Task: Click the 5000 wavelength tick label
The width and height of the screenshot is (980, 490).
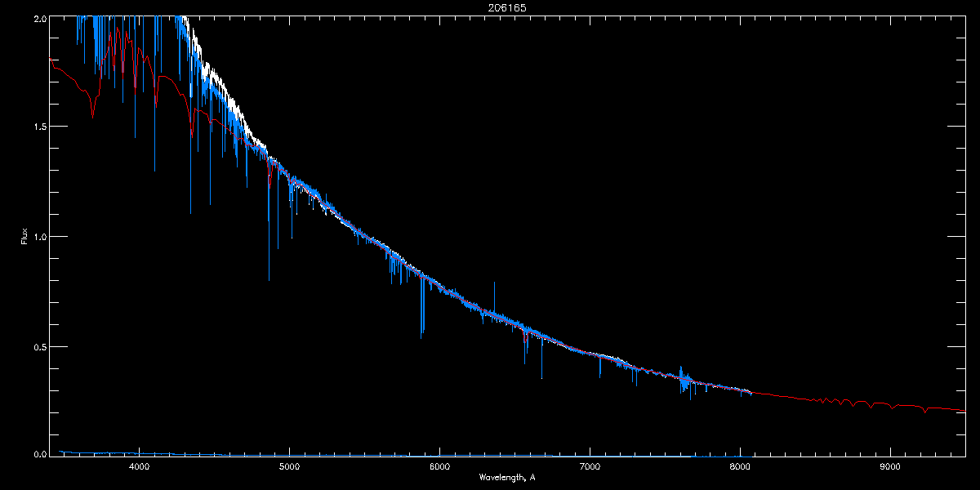Action: (x=289, y=468)
